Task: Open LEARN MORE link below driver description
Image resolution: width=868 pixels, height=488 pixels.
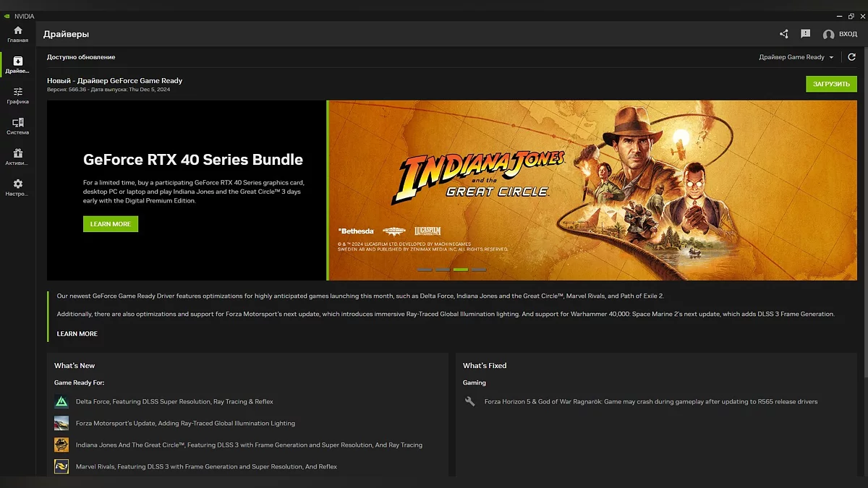Action: 77,334
